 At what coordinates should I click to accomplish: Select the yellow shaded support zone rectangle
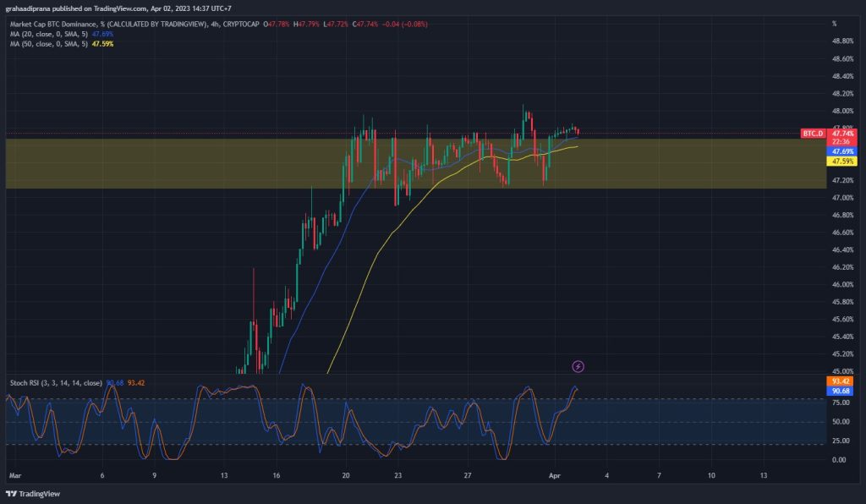[416, 163]
